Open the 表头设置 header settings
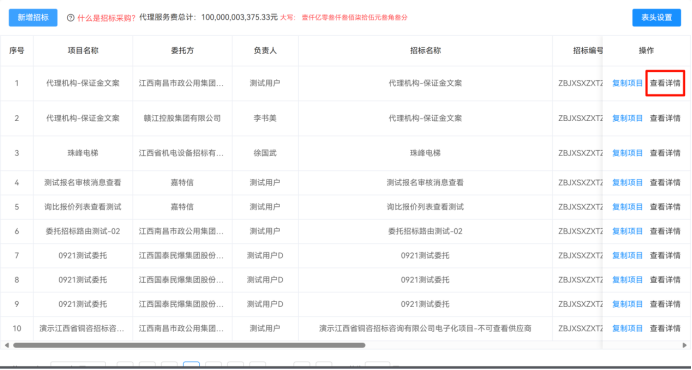692x370 pixels. click(x=656, y=18)
